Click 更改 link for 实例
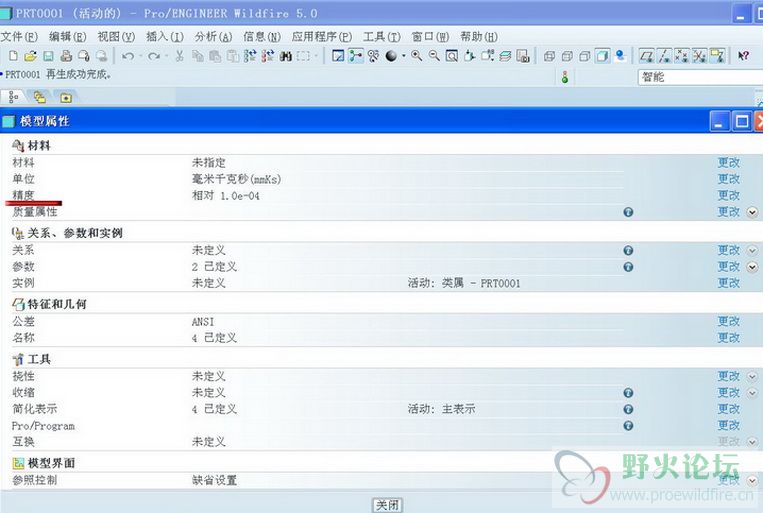763x513 pixels. (x=728, y=283)
